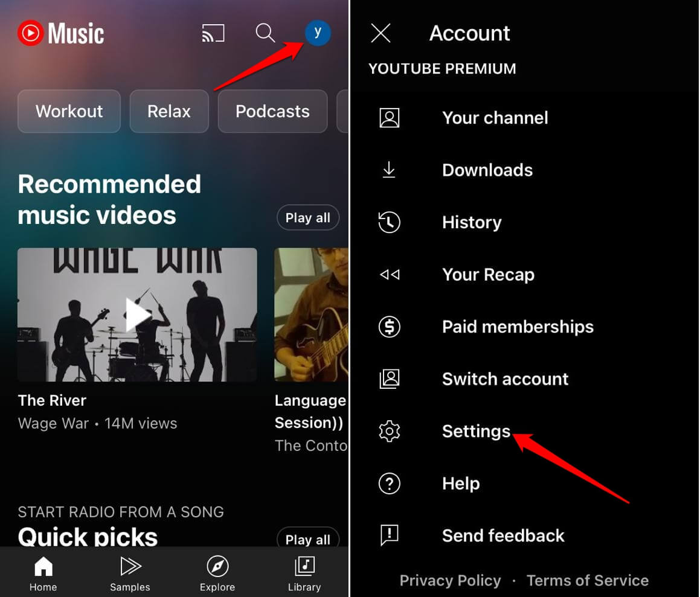Open the account avatar labeled y

coord(318,33)
